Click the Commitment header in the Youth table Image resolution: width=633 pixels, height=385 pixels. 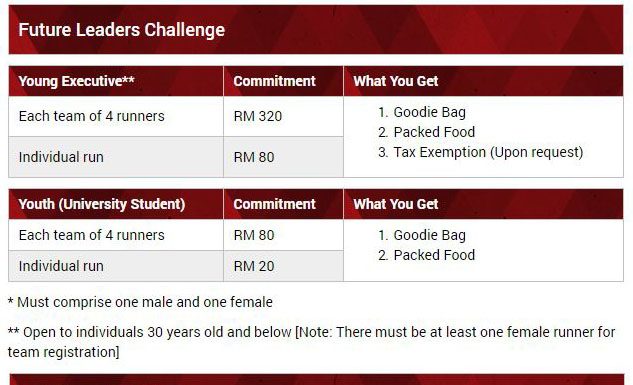283,204
